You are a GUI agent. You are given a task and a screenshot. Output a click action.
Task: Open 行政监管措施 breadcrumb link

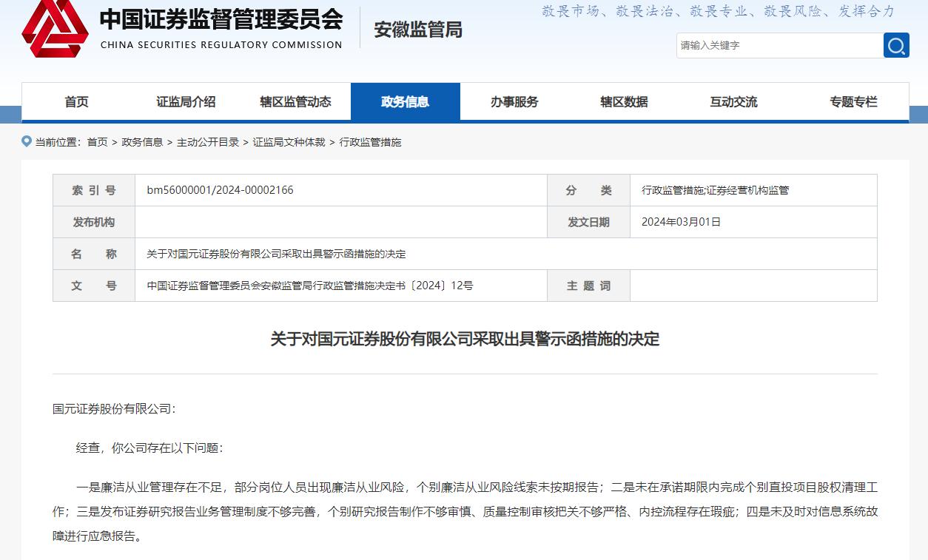coord(370,142)
